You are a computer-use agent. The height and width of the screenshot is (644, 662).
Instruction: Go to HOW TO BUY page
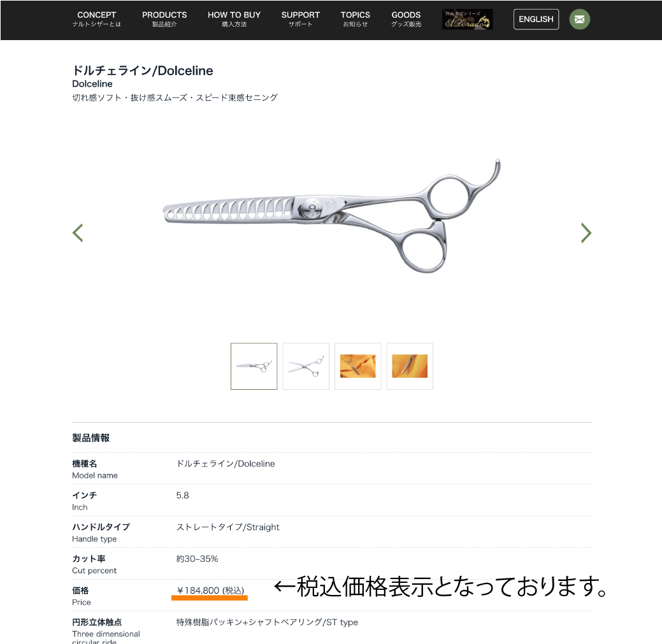[x=234, y=19]
